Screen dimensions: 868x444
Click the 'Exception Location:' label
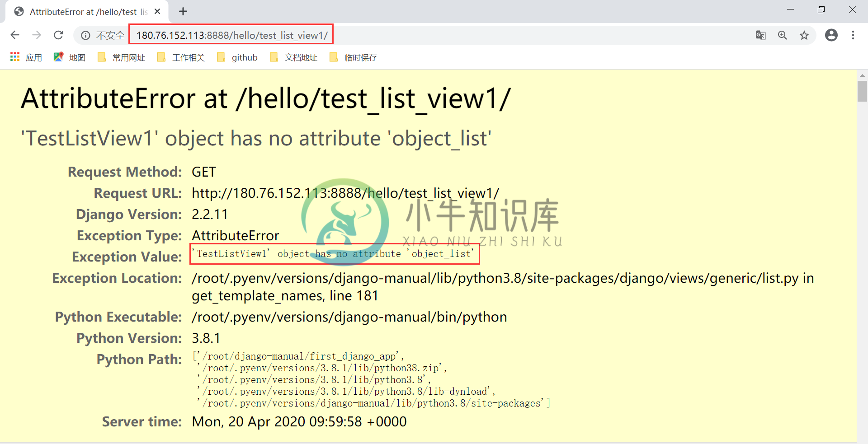coord(117,278)
